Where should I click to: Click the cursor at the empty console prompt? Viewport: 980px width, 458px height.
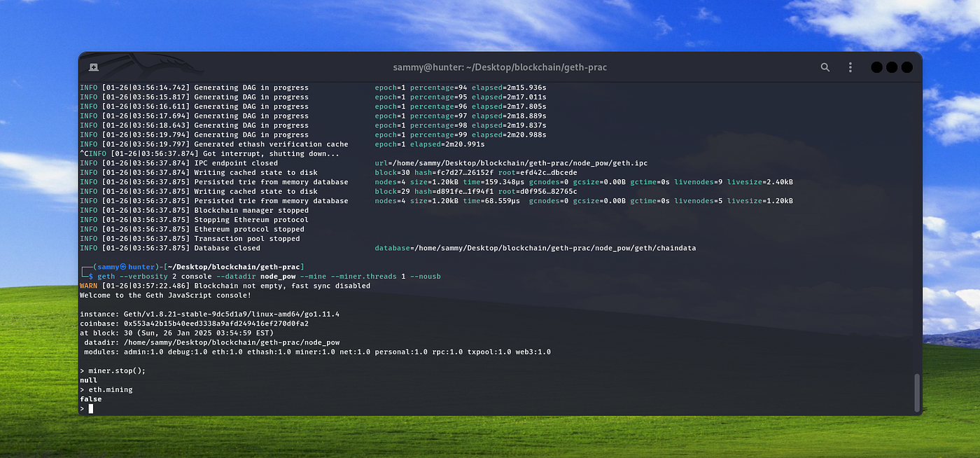click(x=91, y=408)
